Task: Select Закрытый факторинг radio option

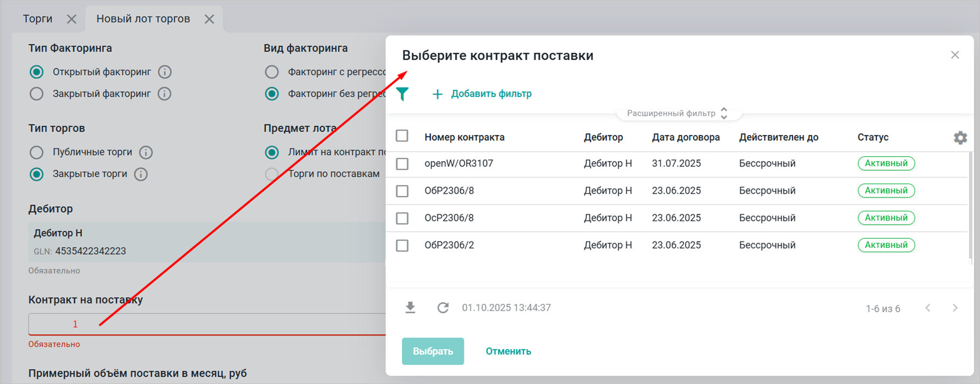Action: pos(36,94)
